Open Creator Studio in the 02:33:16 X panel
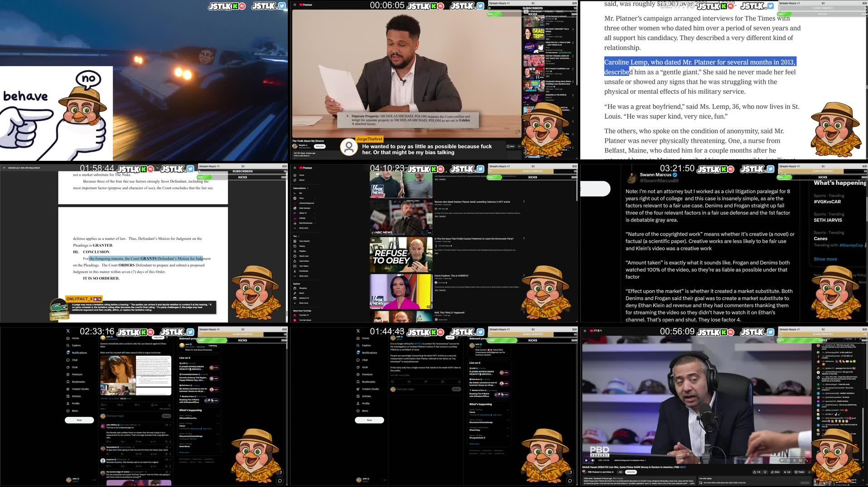 (78, 389)
